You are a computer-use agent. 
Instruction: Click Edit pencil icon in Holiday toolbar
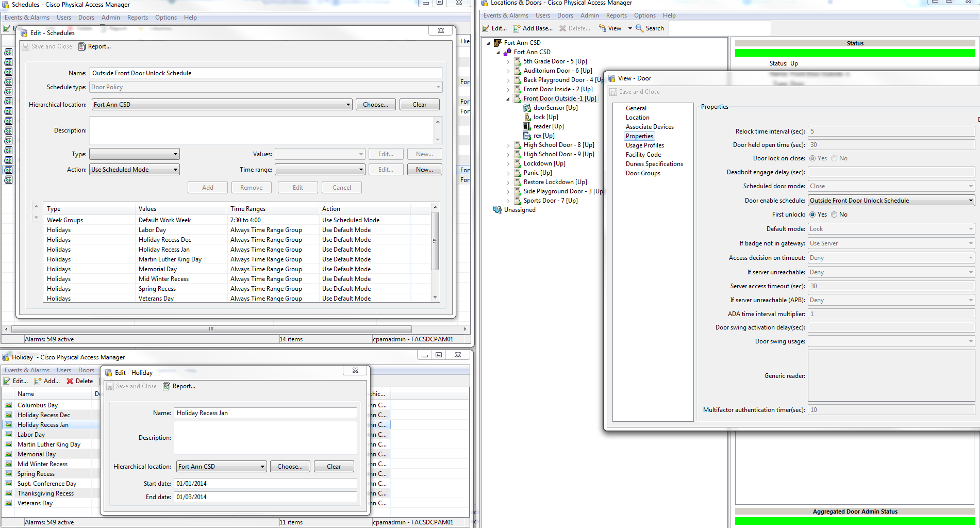coord(7,381)
